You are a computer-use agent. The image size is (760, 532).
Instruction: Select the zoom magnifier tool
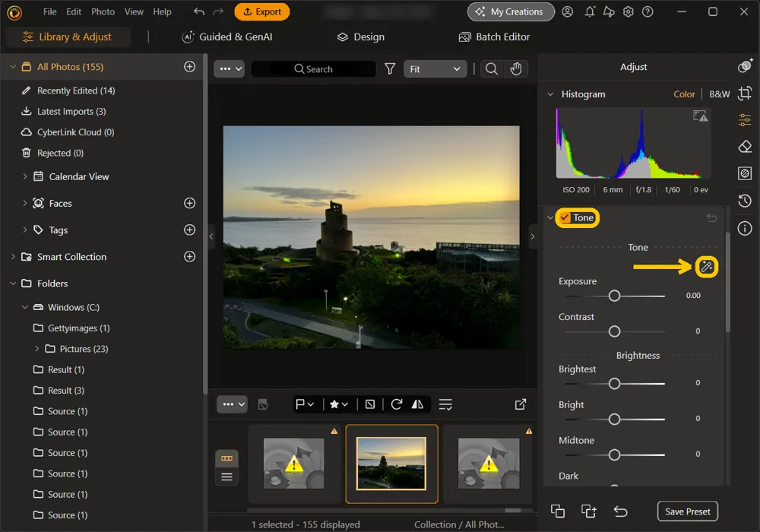click(x=492, y=69)
